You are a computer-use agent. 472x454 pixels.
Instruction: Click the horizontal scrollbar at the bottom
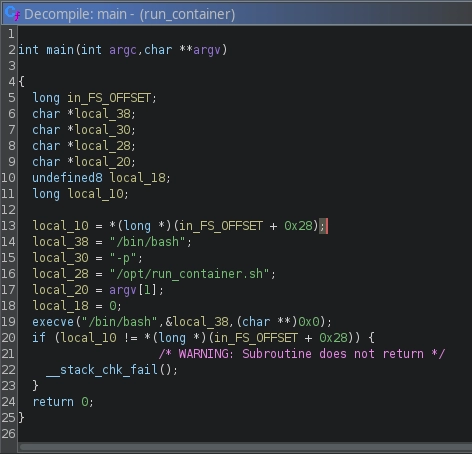click(245, 447)
